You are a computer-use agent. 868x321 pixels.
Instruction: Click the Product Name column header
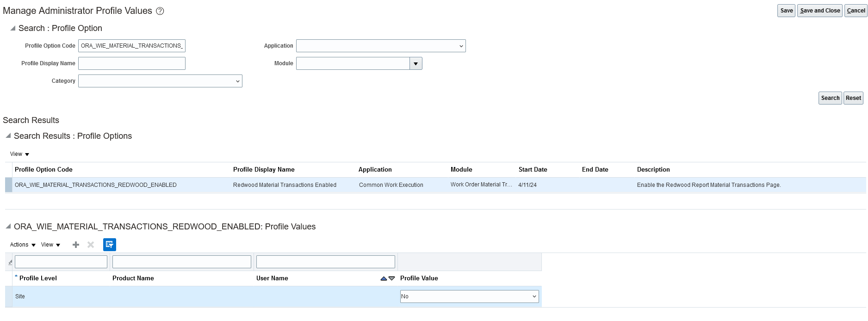tap(133, 278)
